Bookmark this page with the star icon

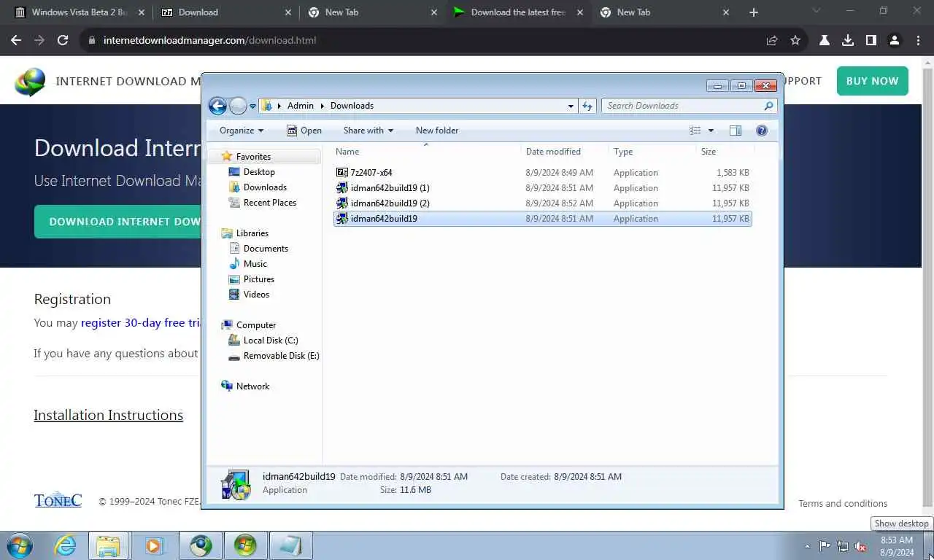point(795,40)
